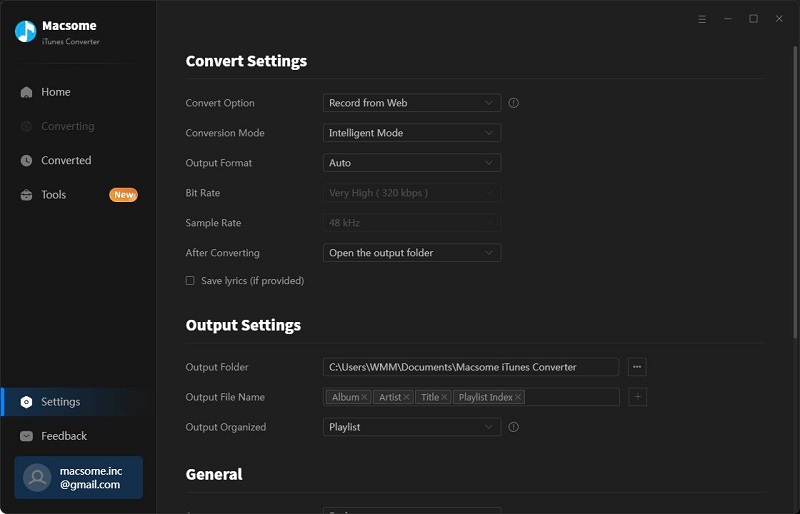Click the Convert Settings heading
800x514 pixels.
[246, 61]
